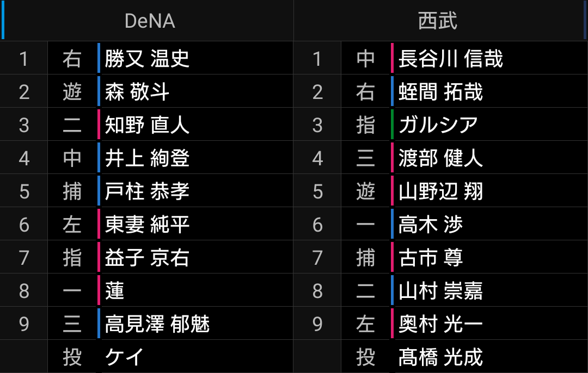
Task: Select designated hitter 益子 京右
Action: (x=147, y=258)
